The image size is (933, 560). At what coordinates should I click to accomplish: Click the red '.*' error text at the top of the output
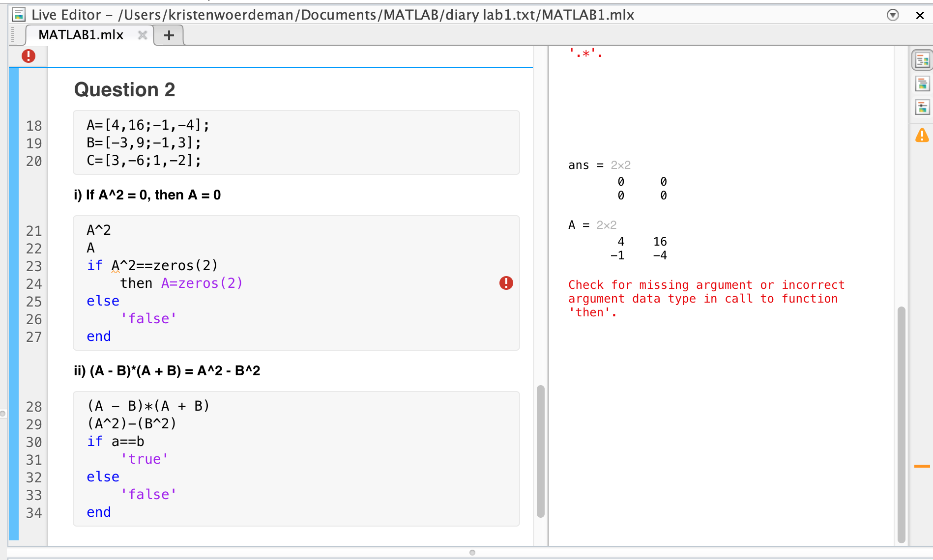coord(585,53)
